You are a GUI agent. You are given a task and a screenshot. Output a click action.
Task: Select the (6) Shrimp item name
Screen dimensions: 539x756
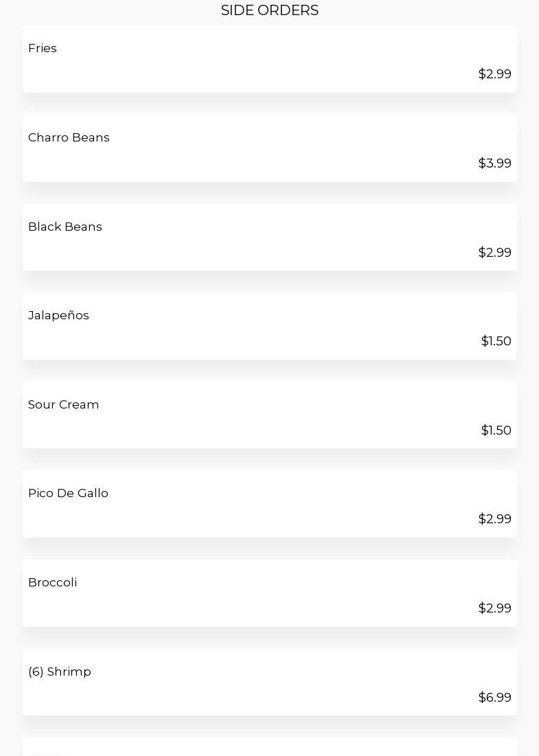coord(60,672)
